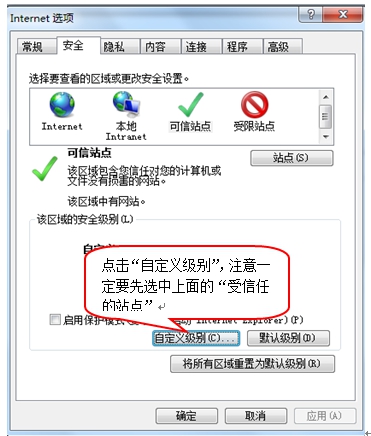Click the help question mark button
This screenshot has width=371, height=436.
point(311,15)
